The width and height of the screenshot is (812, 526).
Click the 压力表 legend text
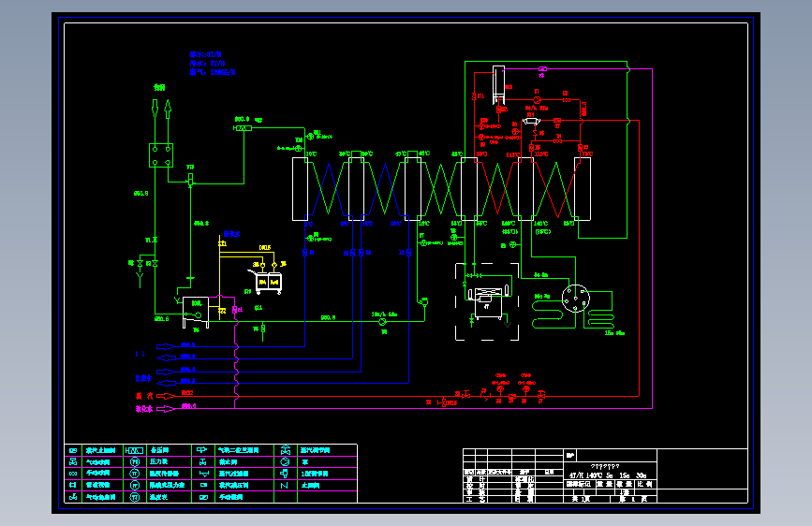click(158, 461)
